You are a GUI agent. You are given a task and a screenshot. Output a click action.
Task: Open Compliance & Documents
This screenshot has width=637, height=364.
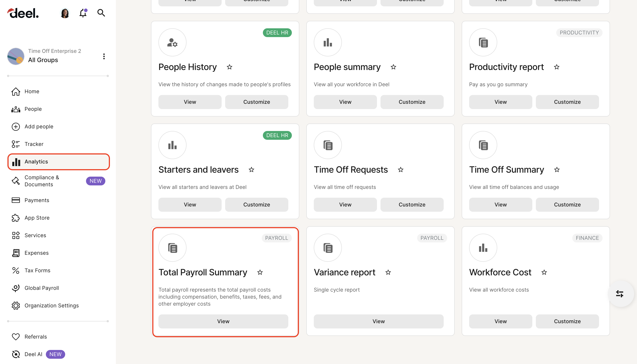pos(41,181)
